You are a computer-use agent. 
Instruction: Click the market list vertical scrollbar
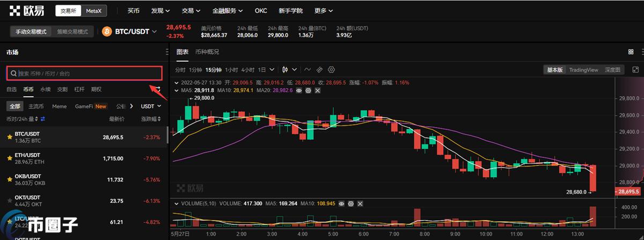[166, 135]
